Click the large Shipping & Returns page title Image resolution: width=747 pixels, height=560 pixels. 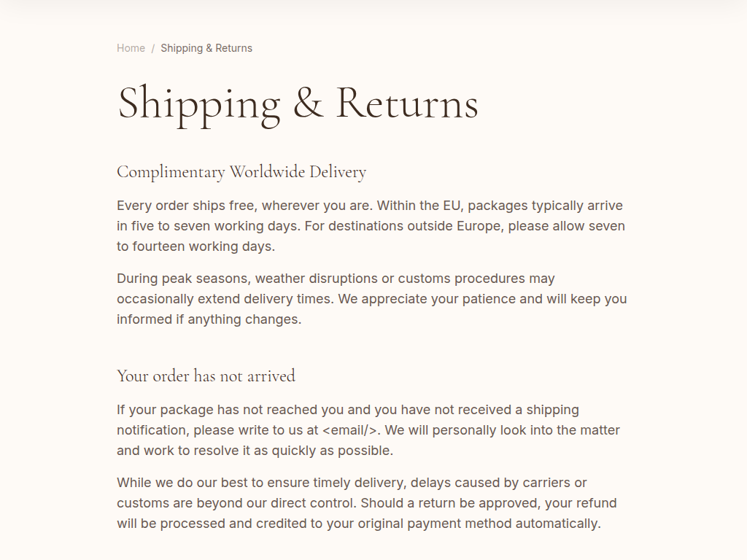[298, 104]
